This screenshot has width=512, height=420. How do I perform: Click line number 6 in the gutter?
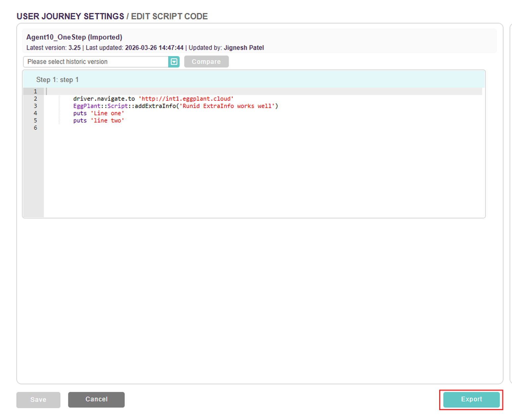point(35,128)
